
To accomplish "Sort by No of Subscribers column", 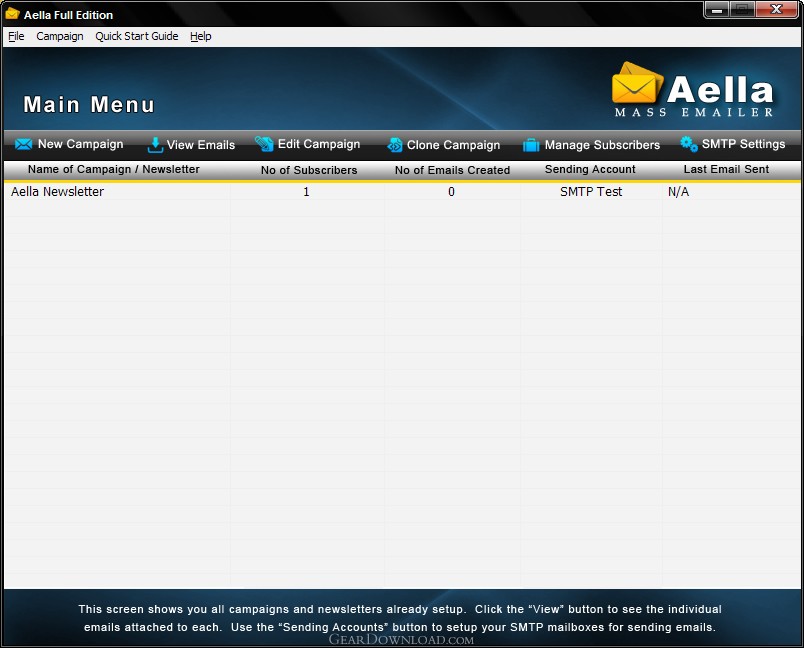I will (x=309, y=170).
